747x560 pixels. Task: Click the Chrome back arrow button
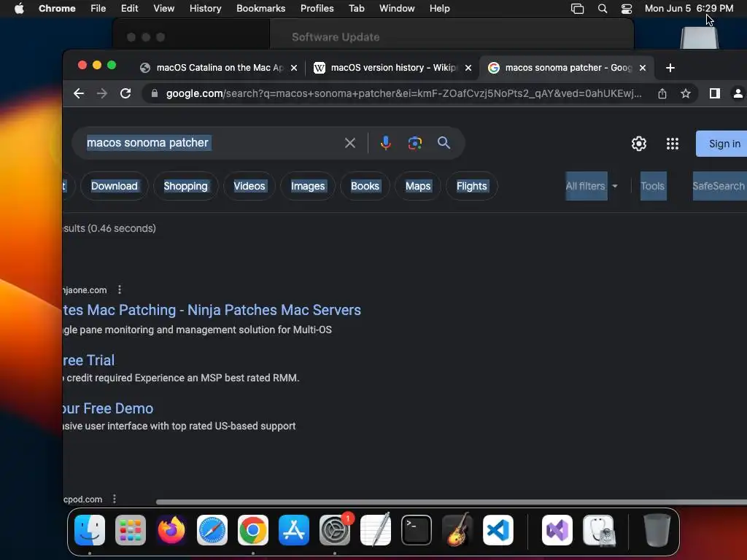pos(79,93)
